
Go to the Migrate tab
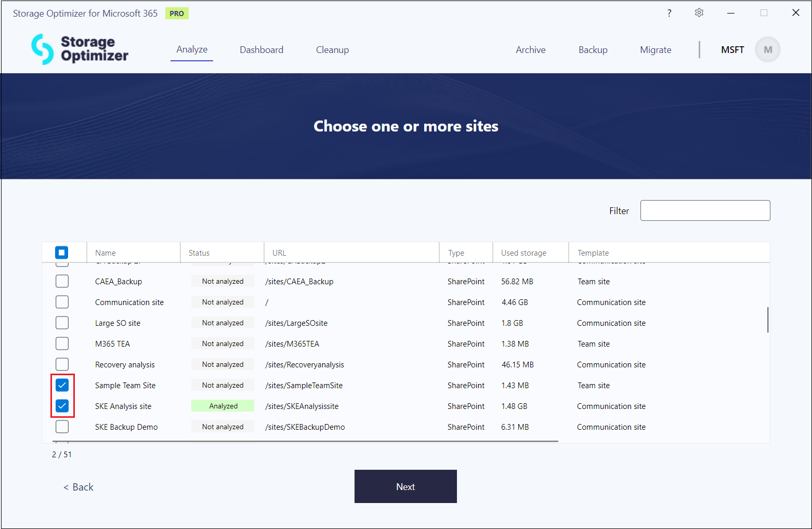coord(656,50)
